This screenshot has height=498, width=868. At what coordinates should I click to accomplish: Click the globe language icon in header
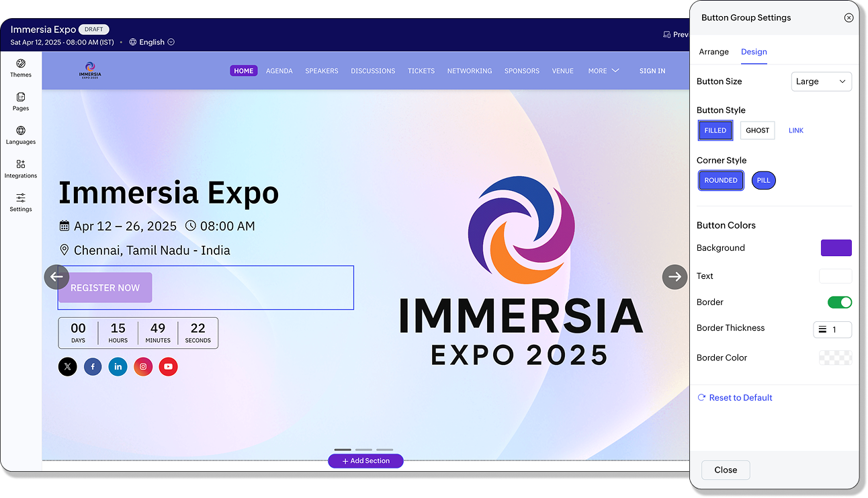[133, 42]
